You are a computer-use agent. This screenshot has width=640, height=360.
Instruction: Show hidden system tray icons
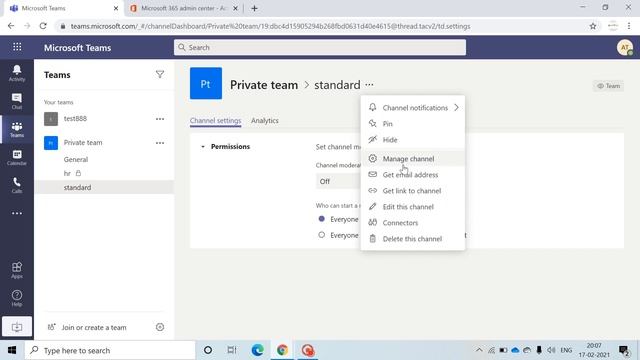(x=479, y=350)
